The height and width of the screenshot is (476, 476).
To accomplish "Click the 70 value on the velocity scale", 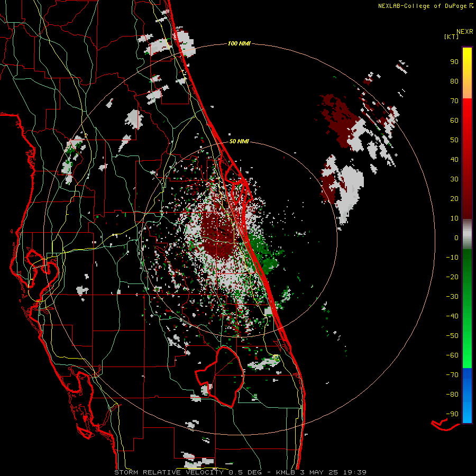I will 454,101.
